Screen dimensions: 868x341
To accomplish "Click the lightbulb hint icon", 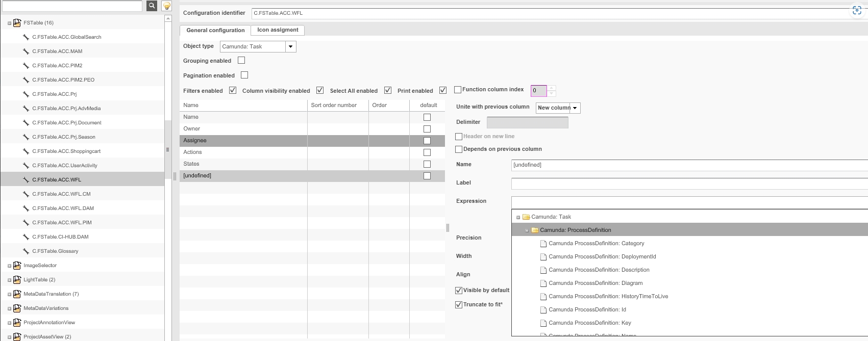I will 166,6.
